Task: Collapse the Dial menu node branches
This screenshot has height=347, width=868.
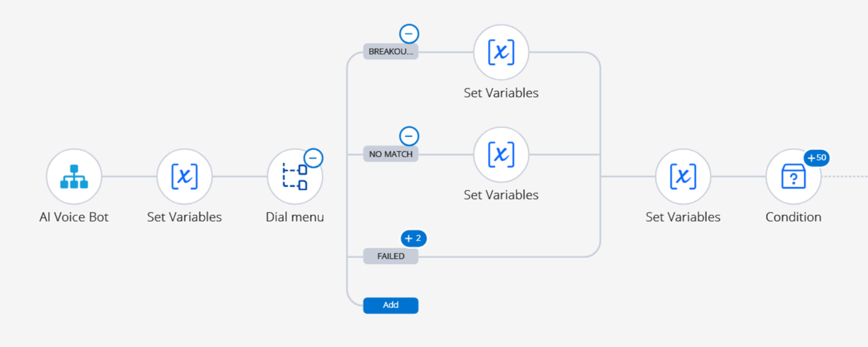Action: pos(313,158)
